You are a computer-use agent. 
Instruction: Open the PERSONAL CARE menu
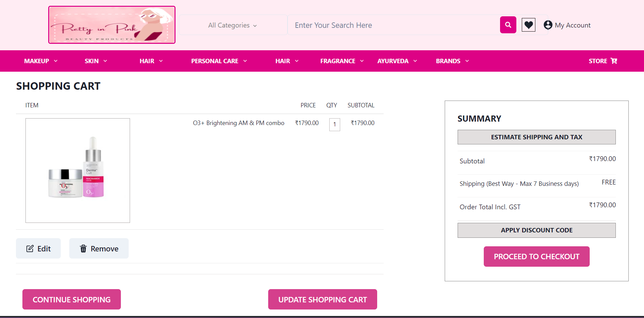pos(215,61)
